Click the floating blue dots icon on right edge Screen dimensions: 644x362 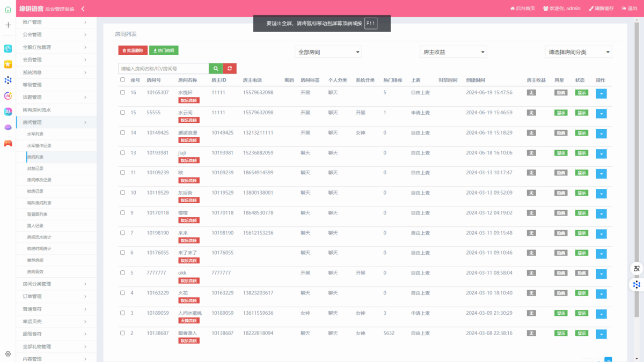[x=636, y=285]
